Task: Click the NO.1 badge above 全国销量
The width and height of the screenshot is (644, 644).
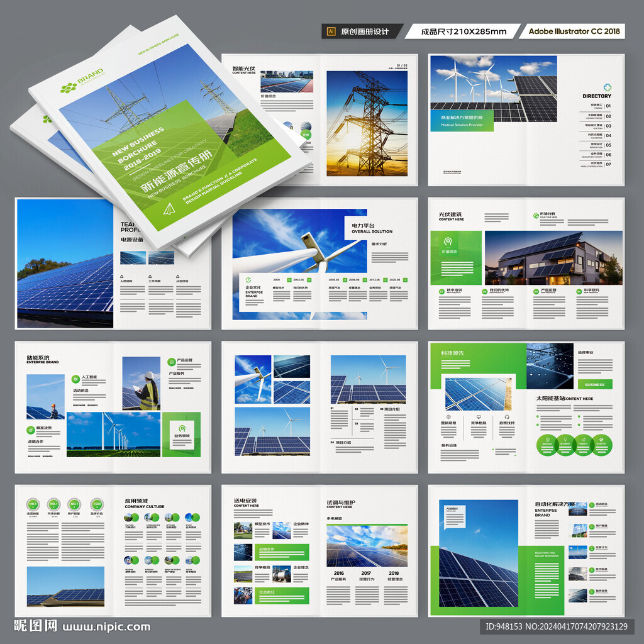Action: [x=33, y=504]
